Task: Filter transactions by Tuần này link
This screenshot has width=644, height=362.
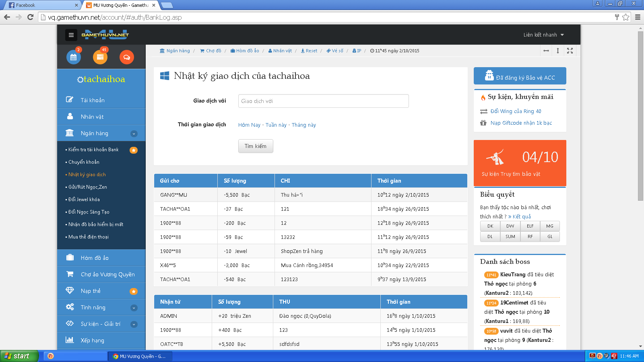Action: [x=276, y=125]
